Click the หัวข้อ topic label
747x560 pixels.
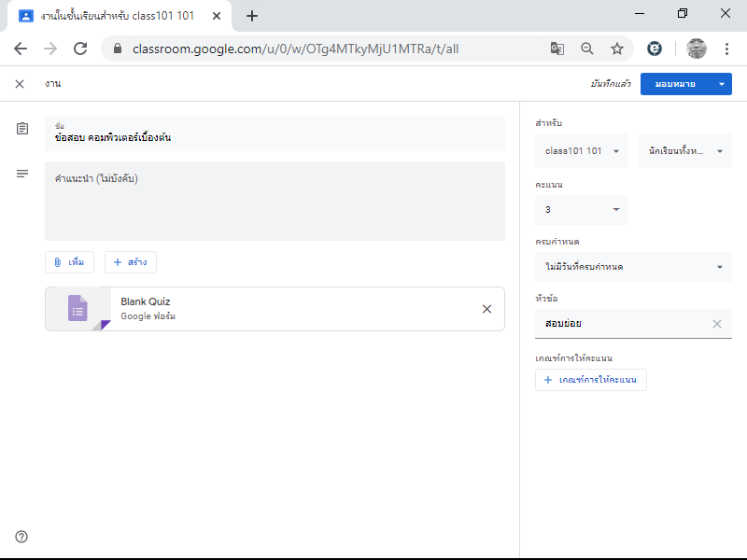[x=546, y=299]
